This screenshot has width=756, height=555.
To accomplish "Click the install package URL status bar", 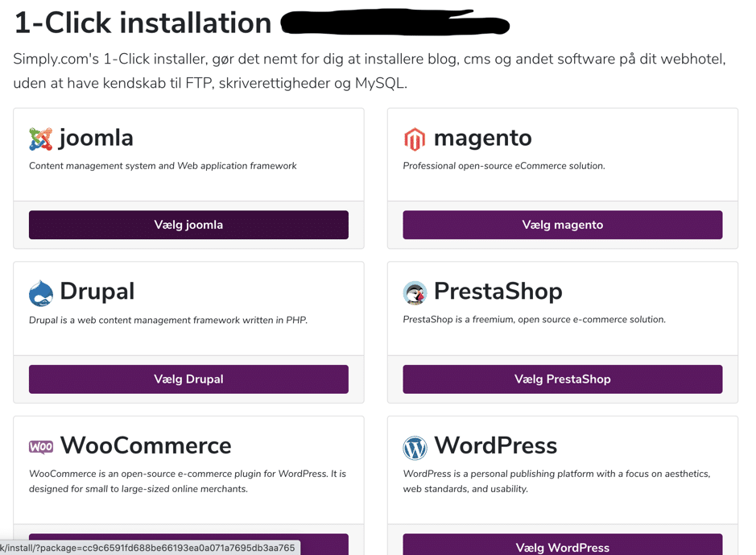I will (150, 548).
